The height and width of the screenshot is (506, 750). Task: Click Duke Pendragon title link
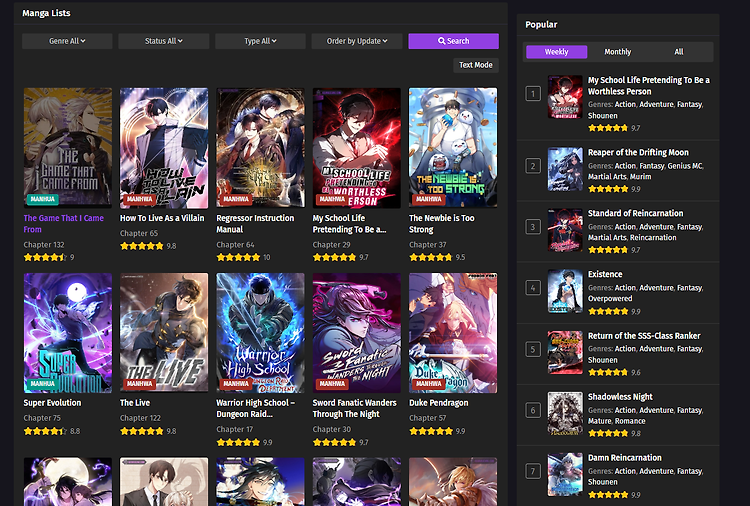point(439,403)
